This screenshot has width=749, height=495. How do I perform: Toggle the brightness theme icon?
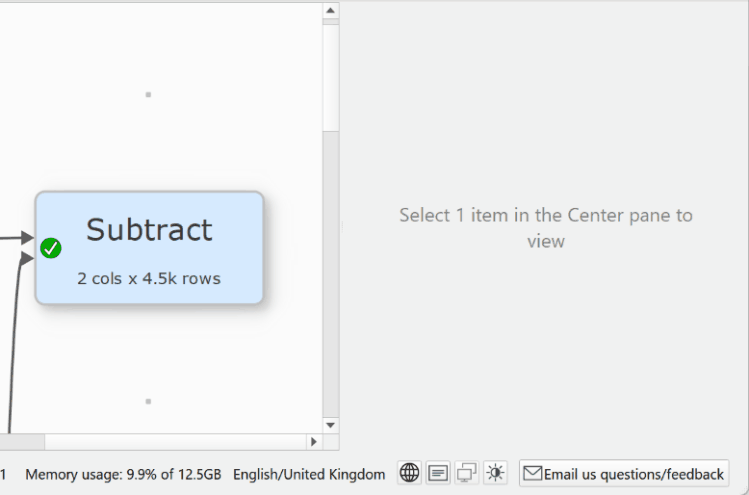click(495, 473)
